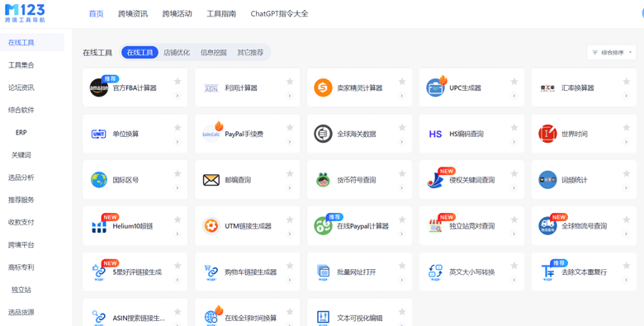Click the UNIT 单位换算 icon
Image resolution: width=644 pixels, height=326 pixels.
(x=99, y=134)
